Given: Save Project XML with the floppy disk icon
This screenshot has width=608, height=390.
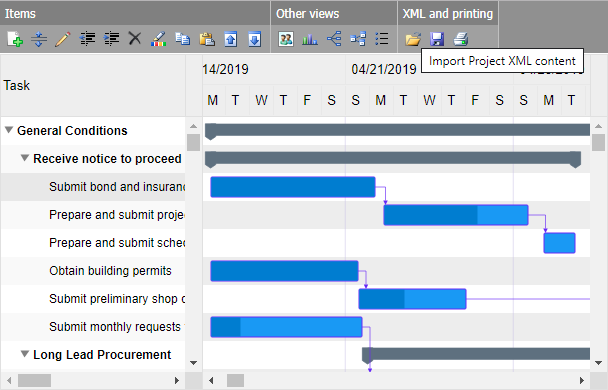Looking at the screenshot, I should tap(437, 39).
